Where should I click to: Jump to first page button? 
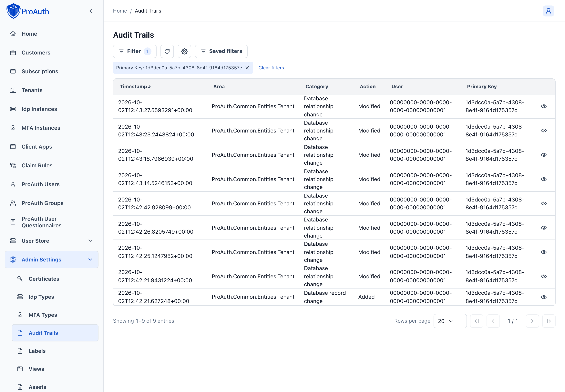tap(477, 321)
